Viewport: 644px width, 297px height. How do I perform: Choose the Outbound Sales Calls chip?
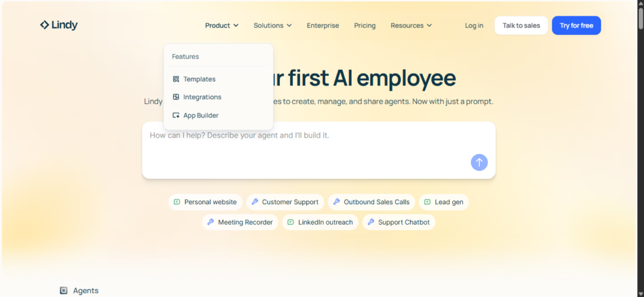(371, 202)
